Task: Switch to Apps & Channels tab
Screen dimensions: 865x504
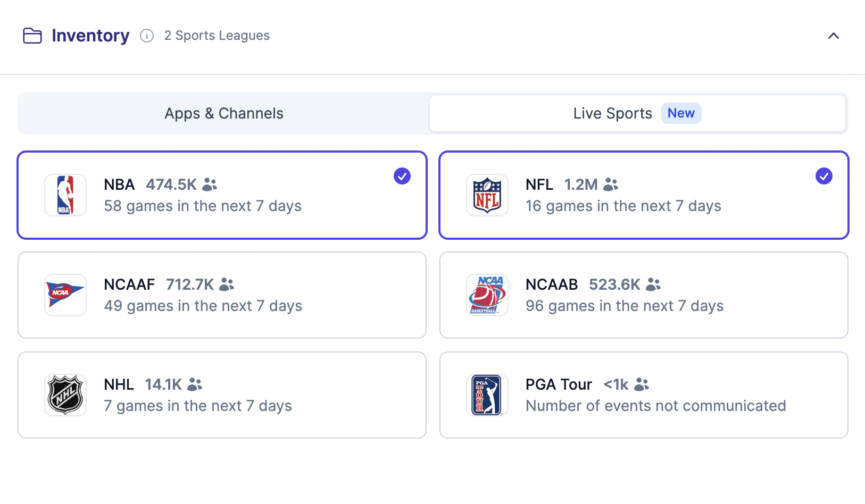Action: (x=223, y=113)
